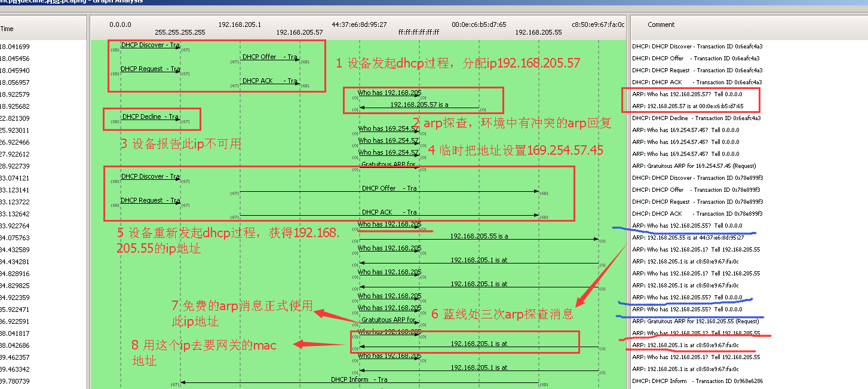Click comment DHCP Decline Transaction ID 0x6eafc4a3
This screenshot has height=389, width=868.
click(697, 118)
